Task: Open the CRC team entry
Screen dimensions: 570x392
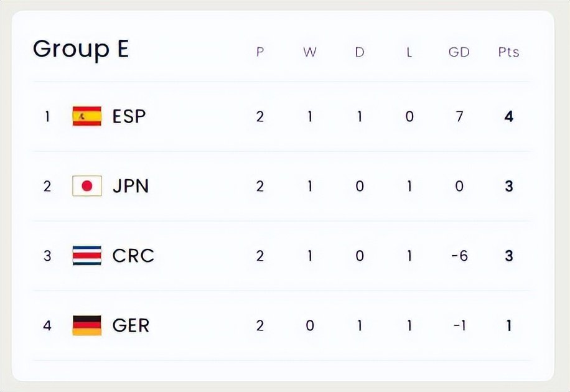Action: [x=133, y=256]
